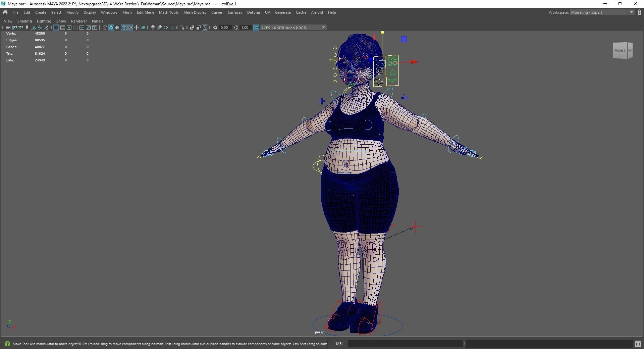Image resolution: width=644 pixels, height=349 pixels.
Task: Open Camera Attributes icon
Action: point(21,28)
